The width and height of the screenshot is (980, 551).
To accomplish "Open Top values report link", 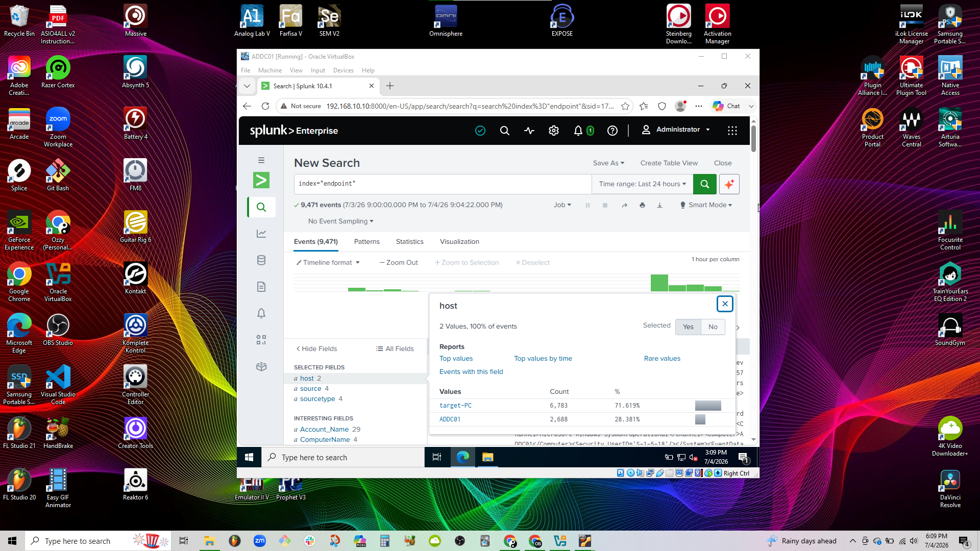I will pos(456,359).
